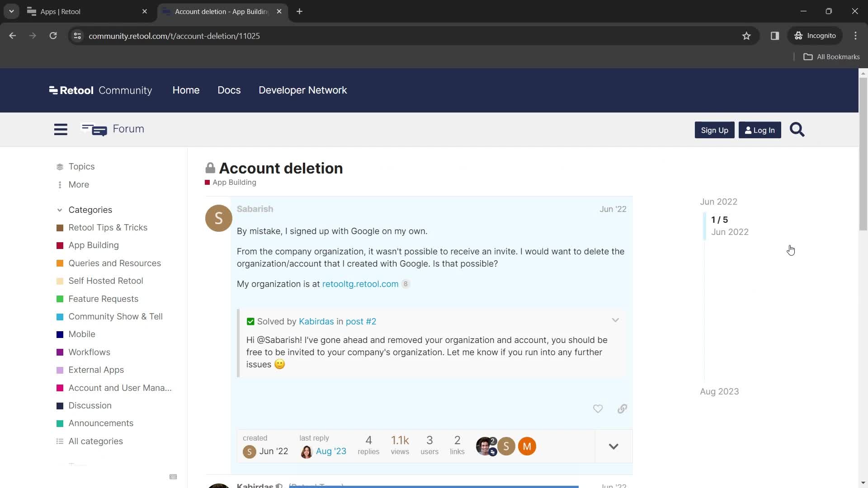The width and height of the screenshot is (868, 488).
Task: View site information icon in address bar
Action: pos(77,36)
